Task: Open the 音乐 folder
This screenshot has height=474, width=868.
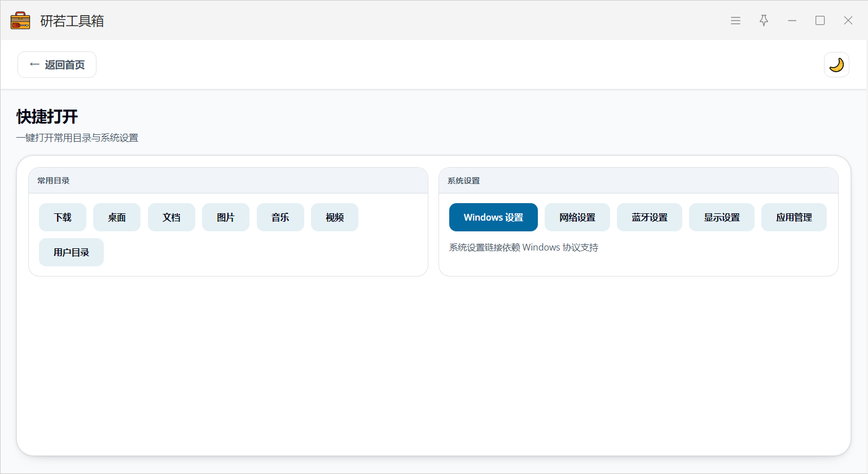Action: tap(280, 217)
